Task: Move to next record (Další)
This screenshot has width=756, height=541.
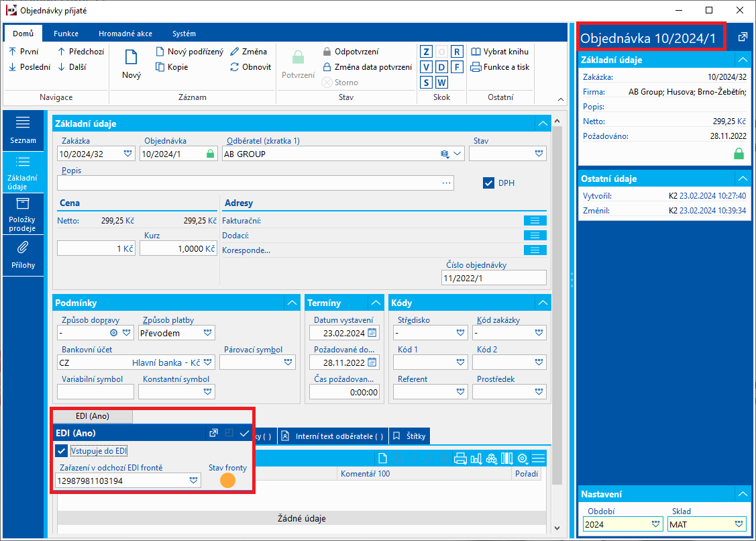Action: [72, 67]
